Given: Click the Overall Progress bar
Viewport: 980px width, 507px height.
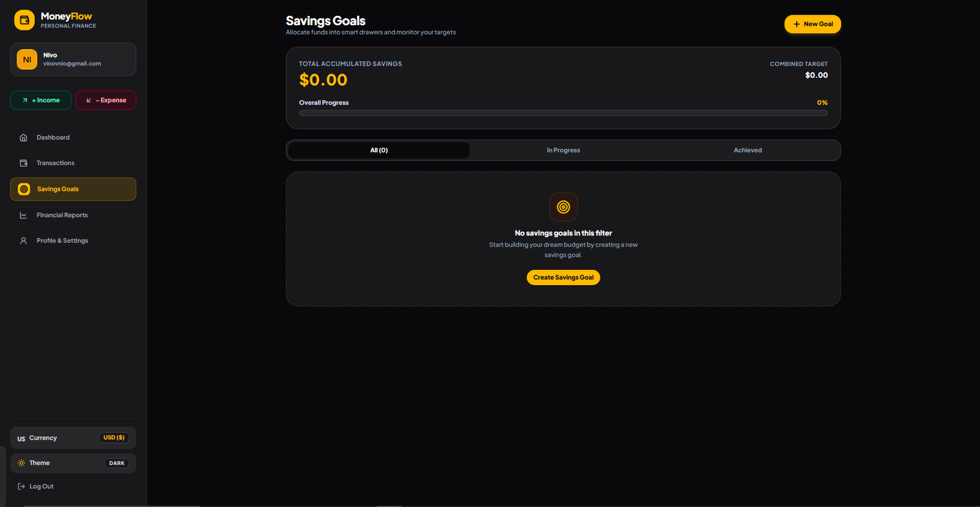Looking at the screenshot, I should coord(563,113).
